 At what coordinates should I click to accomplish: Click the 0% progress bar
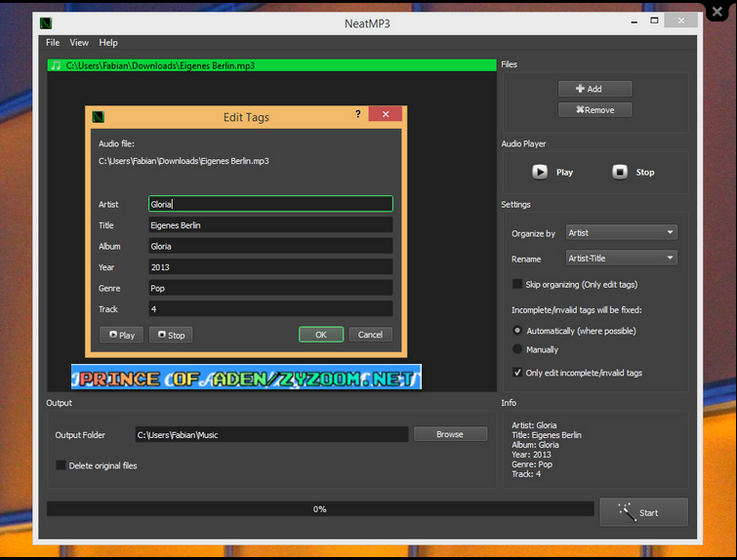click(x=320, y=509)
